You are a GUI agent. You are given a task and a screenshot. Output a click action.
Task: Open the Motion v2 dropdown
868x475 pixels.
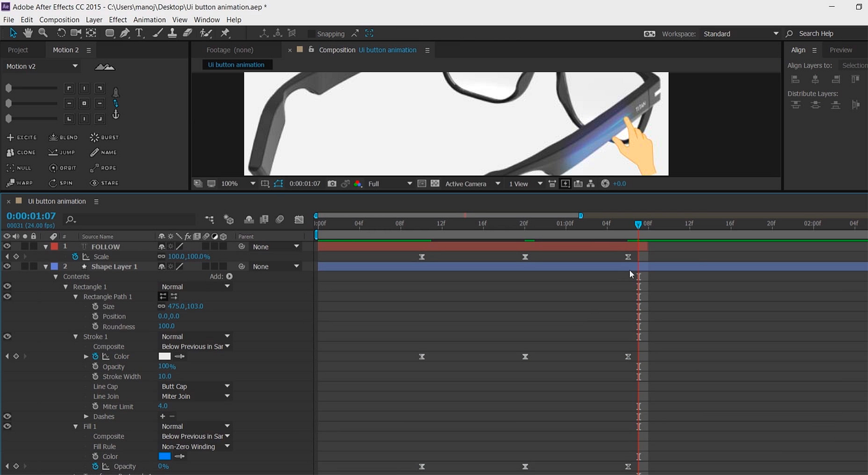[42, 66]
